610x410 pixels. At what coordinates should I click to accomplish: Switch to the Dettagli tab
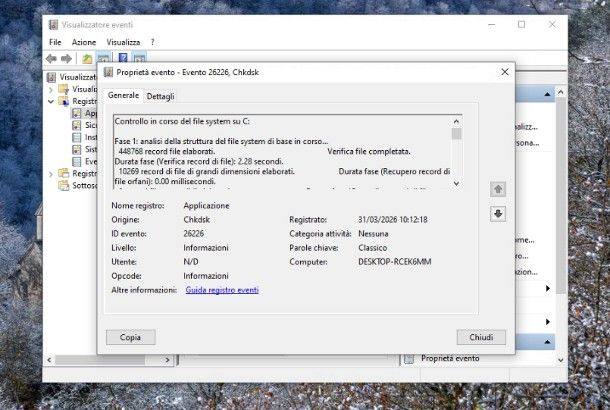tap(160, 96)
